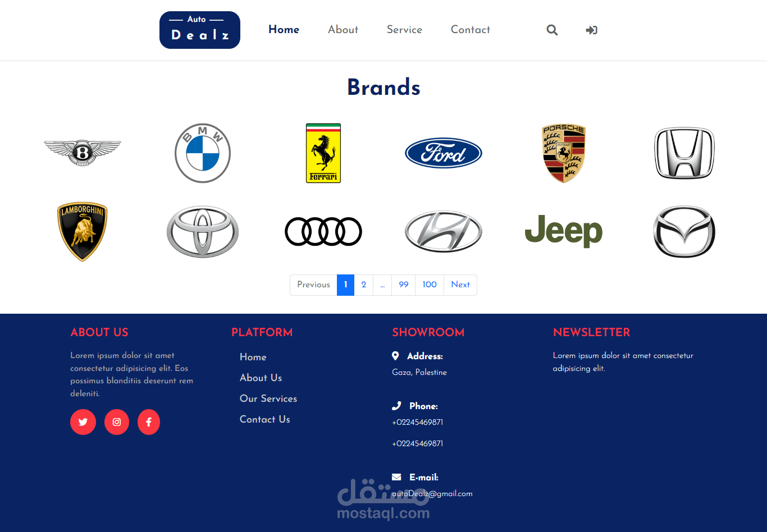Open Our Services footer link

(x=268, y=398)
